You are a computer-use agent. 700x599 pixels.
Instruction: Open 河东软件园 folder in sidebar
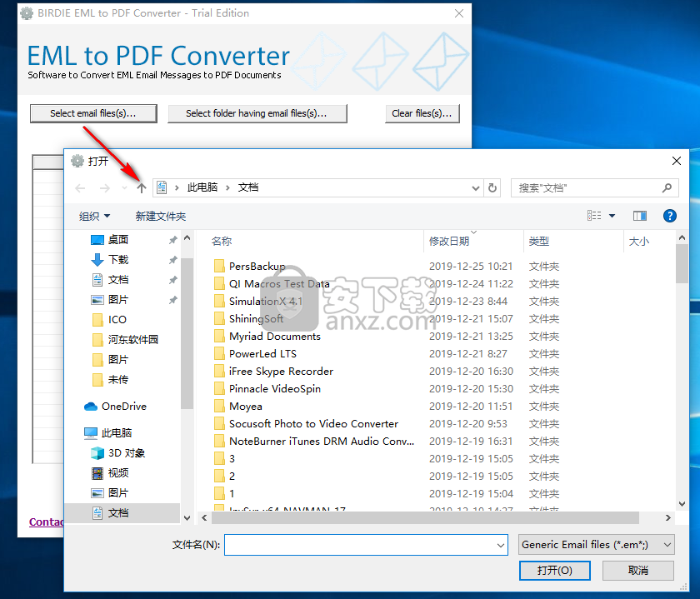coord(133,340)
